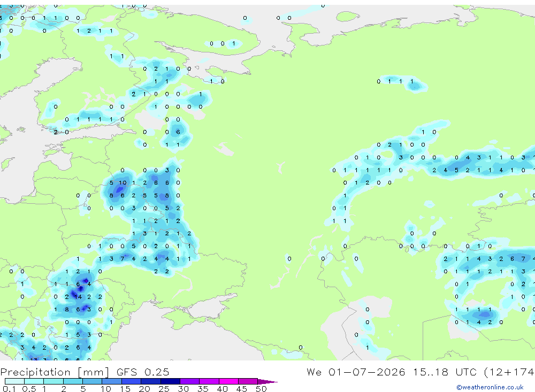The width and height of the screenshot is (535, 392).
Task: Click the '30' legend scale label
Action: click(x=184, y=389)
